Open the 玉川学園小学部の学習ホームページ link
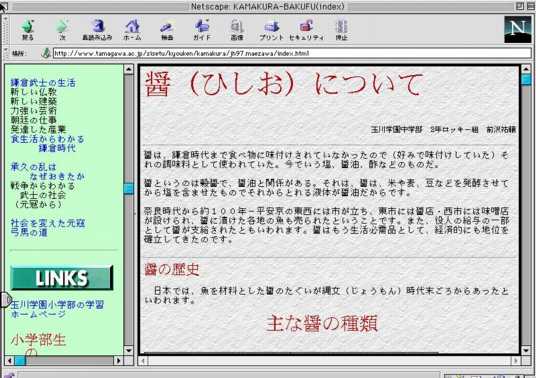The height and width of the screenshot is (378, 536). pos(57,309)
